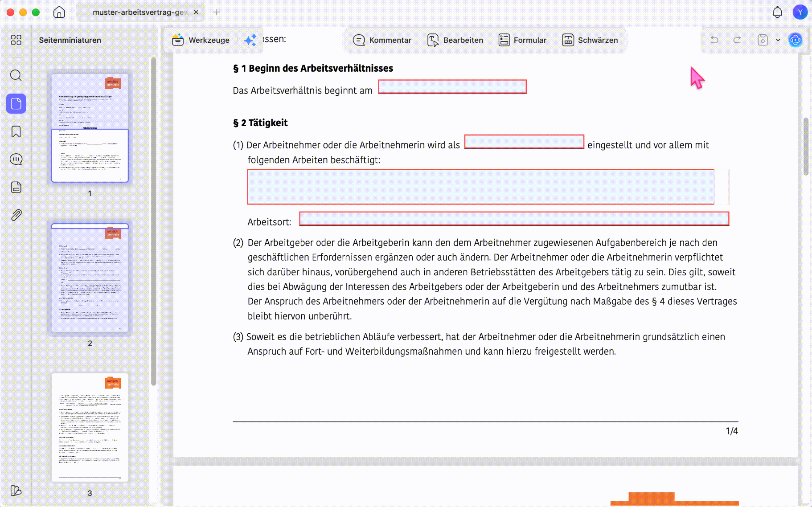This screenshot has height=507, width=812.
Task: Open the grid overview icon in sidebar
Action: click(16, 40)
